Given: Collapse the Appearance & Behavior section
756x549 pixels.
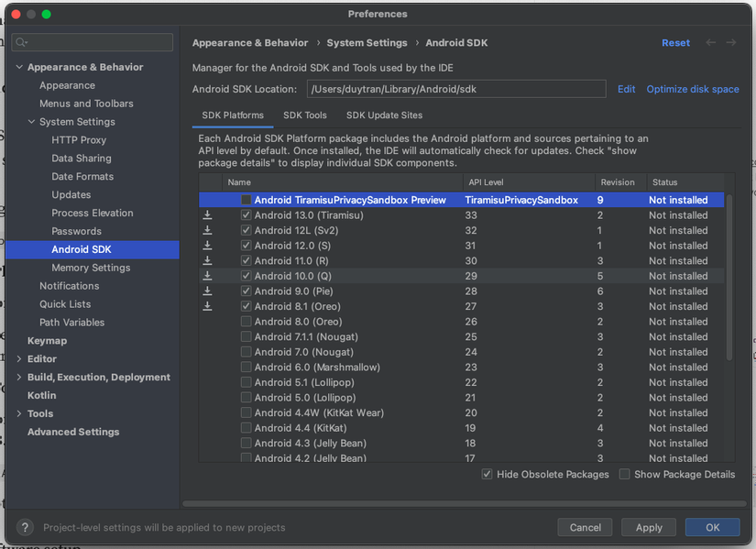Looking at the screenshot, I should tap(19, 67).
